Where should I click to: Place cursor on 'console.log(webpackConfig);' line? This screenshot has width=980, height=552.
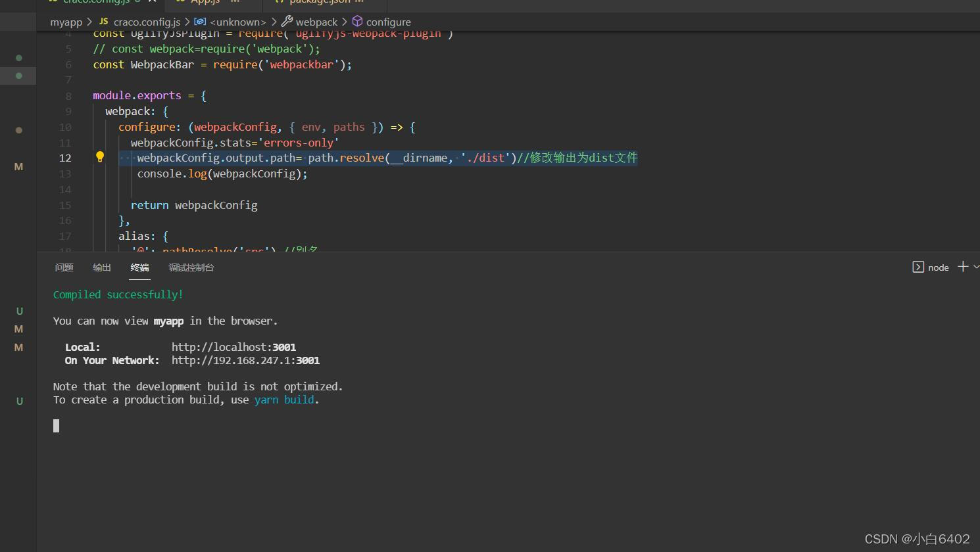(x=222, y=173)
